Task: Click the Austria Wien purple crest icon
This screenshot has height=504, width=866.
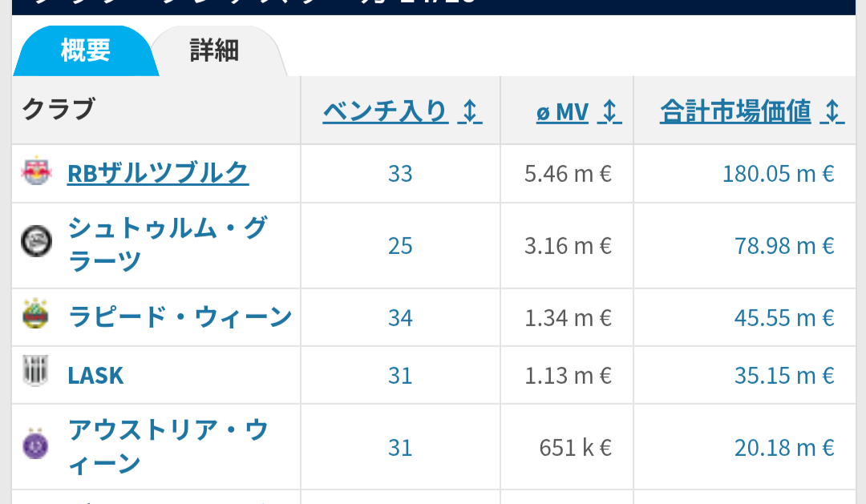Action: tap(35, 444)
